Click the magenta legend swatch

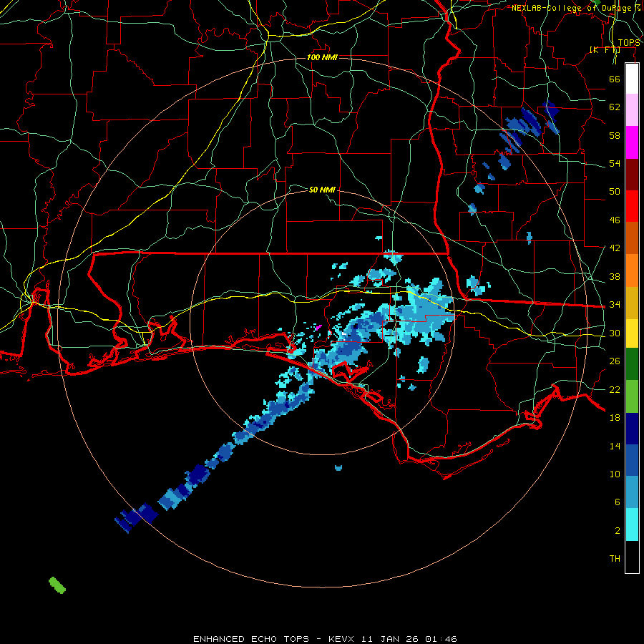[x=632, y=142]
